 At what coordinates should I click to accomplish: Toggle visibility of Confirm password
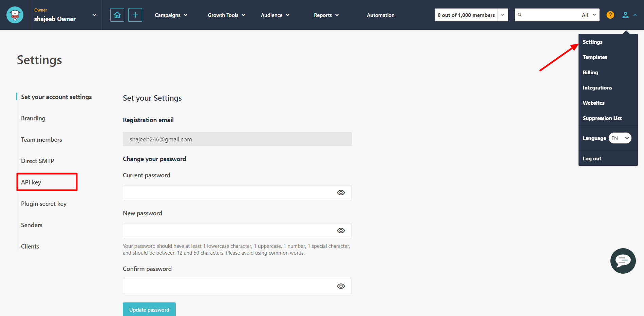(341, 286)
